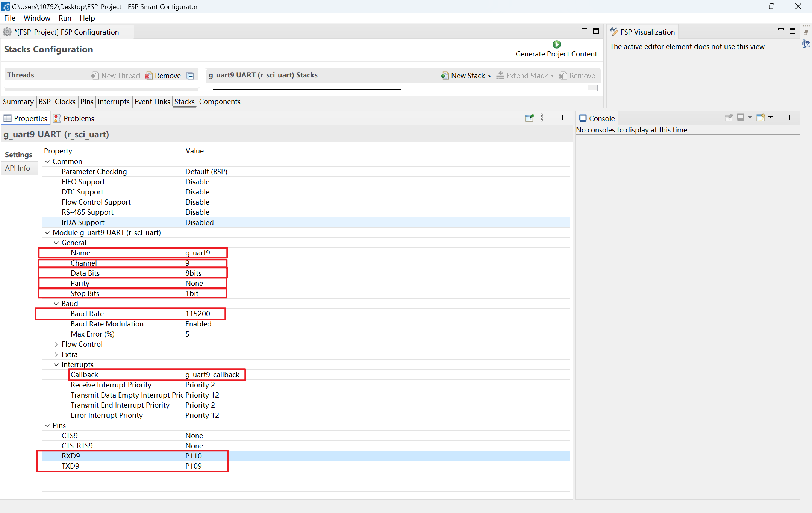Viewport: 812px width, 513px height.
Task: Click the Console display selected console icon
Action: tap(740, 118)
